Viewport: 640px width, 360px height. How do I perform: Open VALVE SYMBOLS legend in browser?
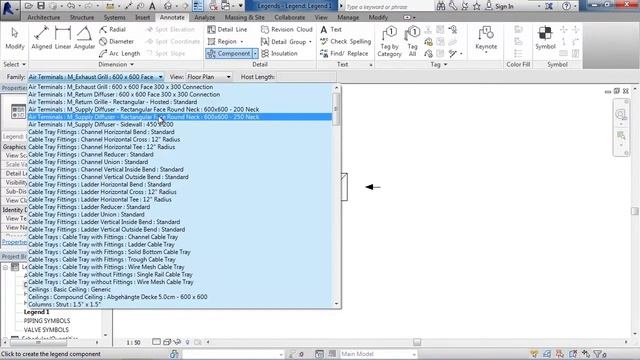[46, 329]
